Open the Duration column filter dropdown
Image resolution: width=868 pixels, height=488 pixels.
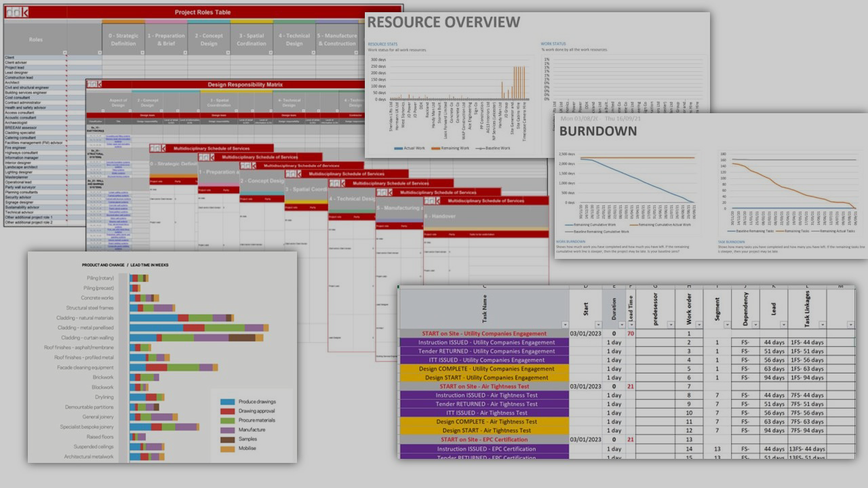(622, 324)
